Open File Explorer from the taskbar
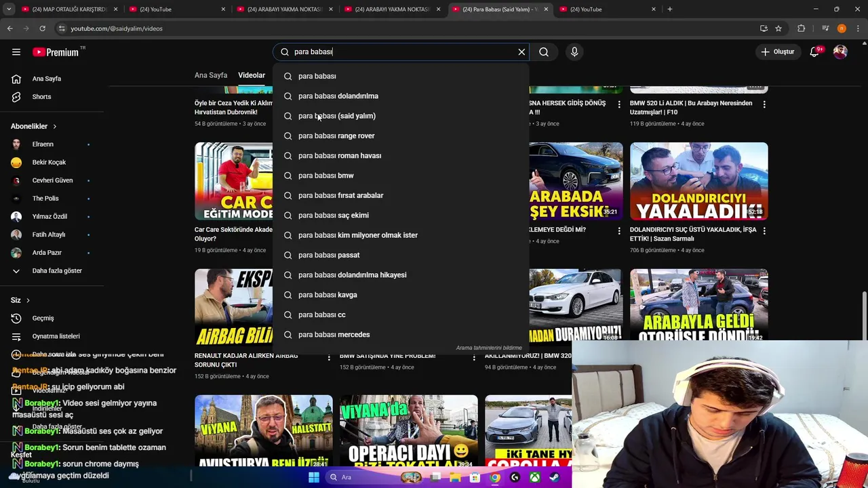This screenshot has width=868, height=488. click(x=456, y=477)
